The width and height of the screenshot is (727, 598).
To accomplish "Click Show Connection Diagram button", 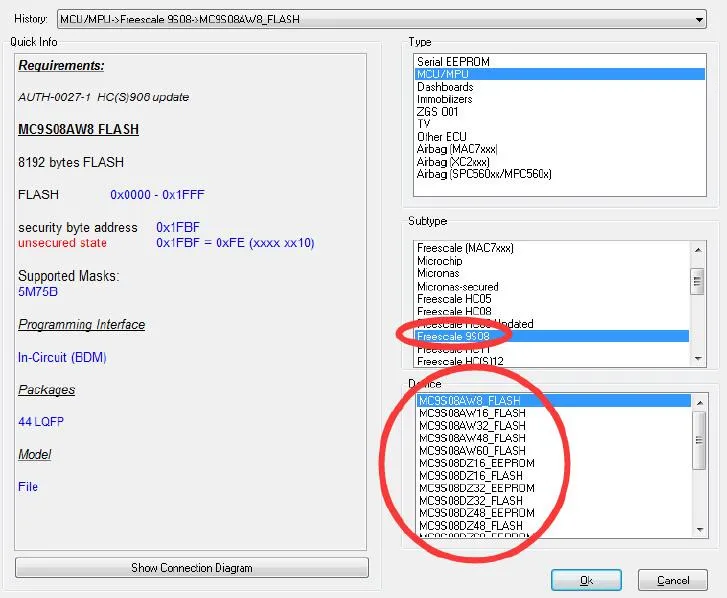I will 192,568.
